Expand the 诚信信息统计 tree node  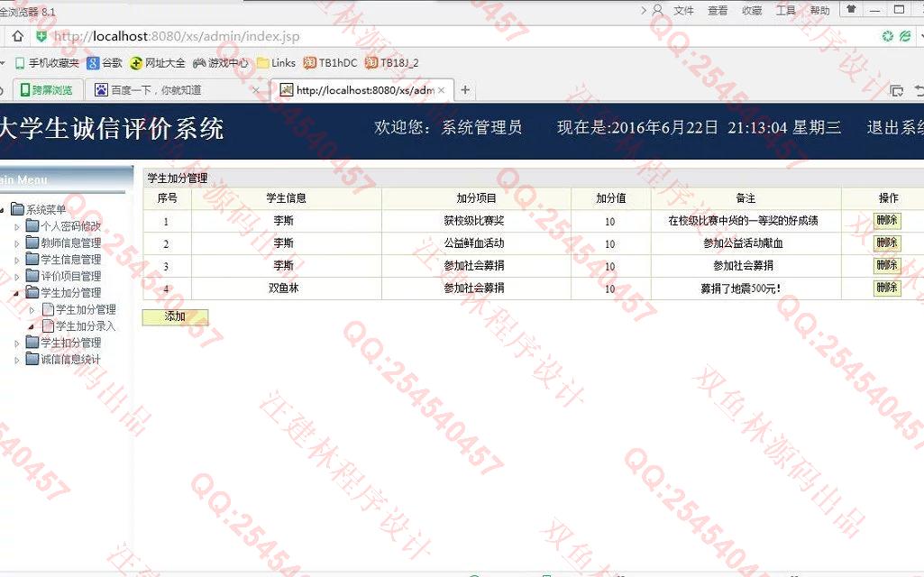coord(17,360)
